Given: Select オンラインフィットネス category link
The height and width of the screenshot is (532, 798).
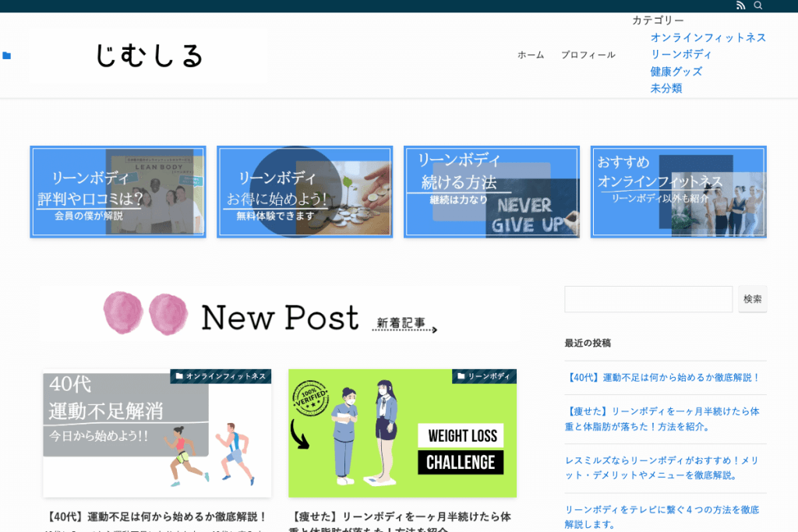Looking at the screenshot, I should point(708,37).
